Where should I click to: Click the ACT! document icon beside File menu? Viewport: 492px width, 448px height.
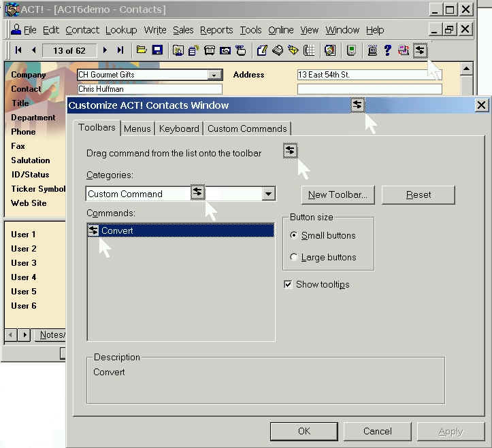click(x=16, y=30)
